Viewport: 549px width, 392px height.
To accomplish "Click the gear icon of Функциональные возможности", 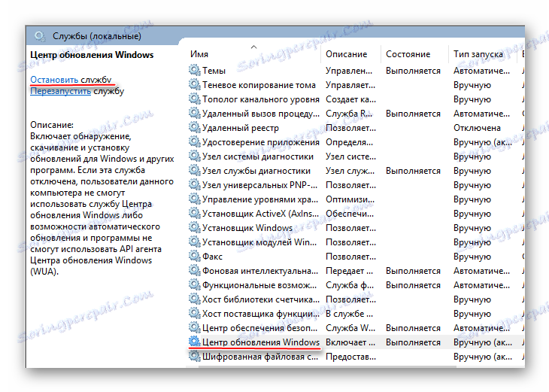I will [x=194, y=285].
